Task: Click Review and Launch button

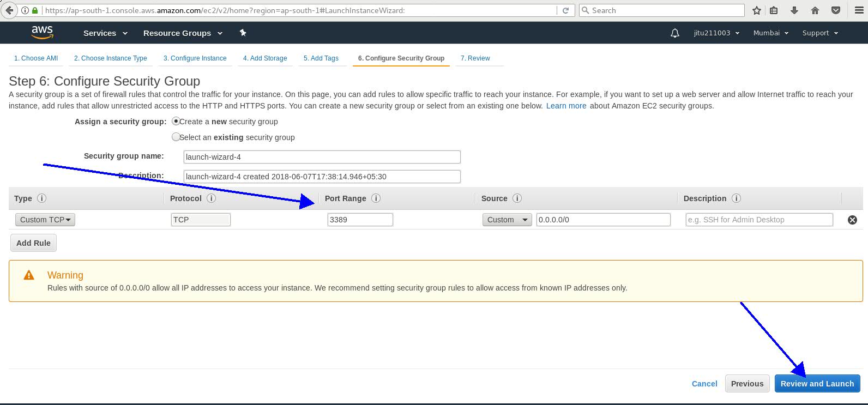Action: (817, 384)
